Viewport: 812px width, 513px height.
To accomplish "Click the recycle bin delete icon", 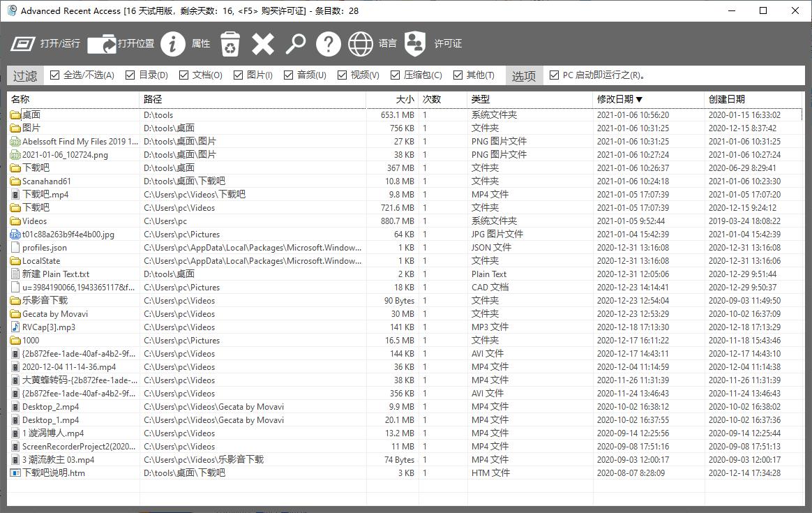I will click(x=230, y=44).
